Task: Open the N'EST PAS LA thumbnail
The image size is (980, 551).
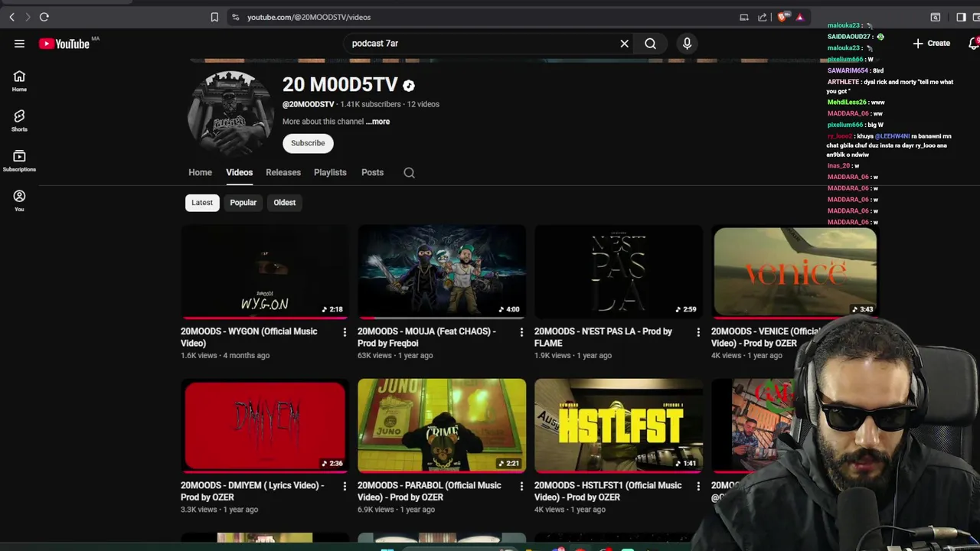Action: 619,272
